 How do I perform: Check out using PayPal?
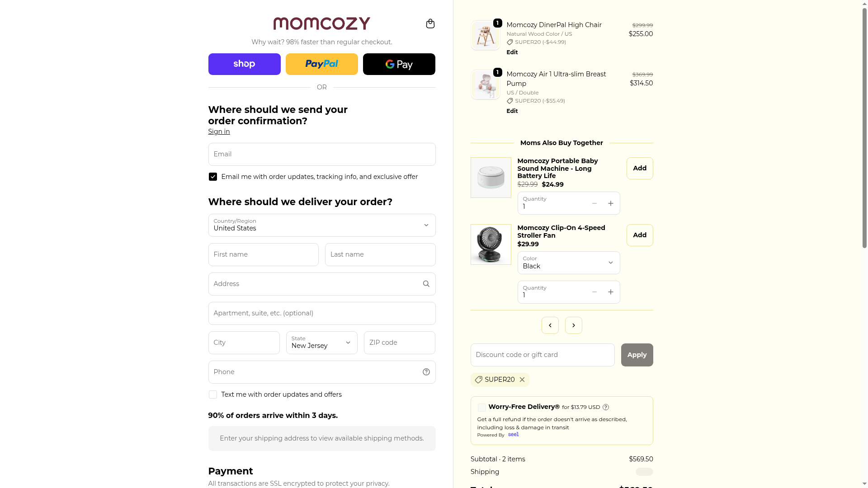(x=321, y=64)
